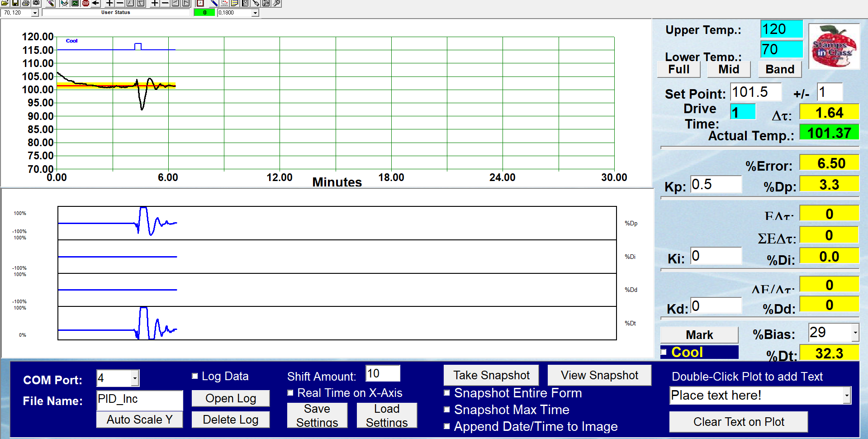Viewport: 868px width, 439px height.
Task: Click the right-triangle shift icon
Action: pyautogui.click(x=186, y=3)
